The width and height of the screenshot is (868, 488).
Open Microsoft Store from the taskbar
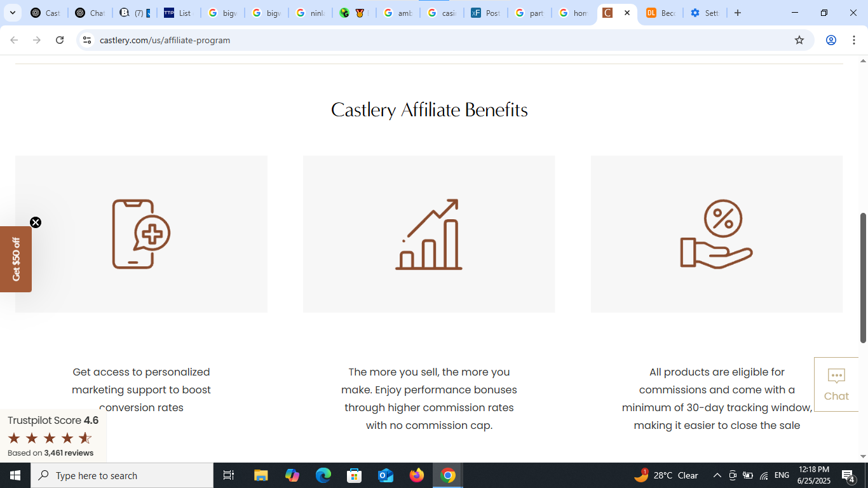(x=355, y=475)
